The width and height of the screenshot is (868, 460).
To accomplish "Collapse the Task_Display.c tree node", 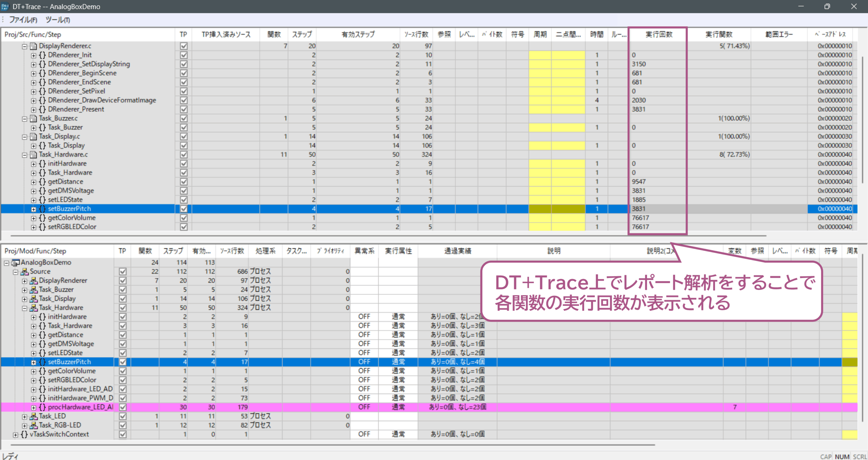I will point(24,137).
